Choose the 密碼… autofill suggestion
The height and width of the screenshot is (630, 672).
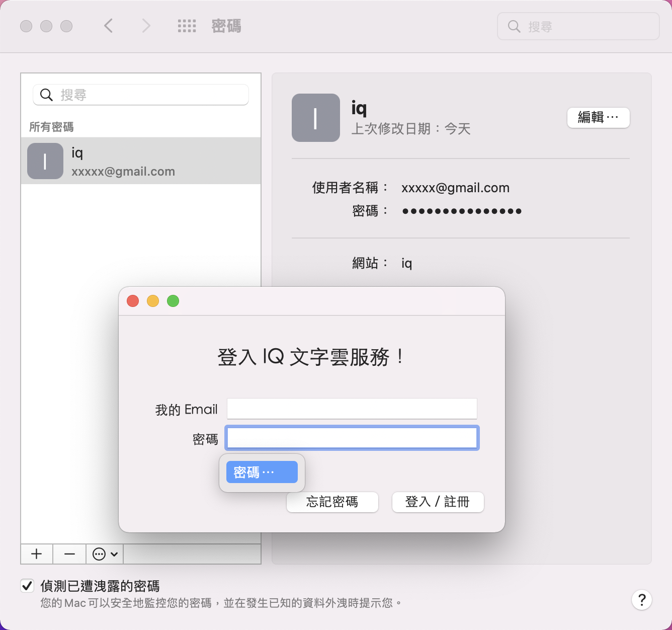point(262,472)
